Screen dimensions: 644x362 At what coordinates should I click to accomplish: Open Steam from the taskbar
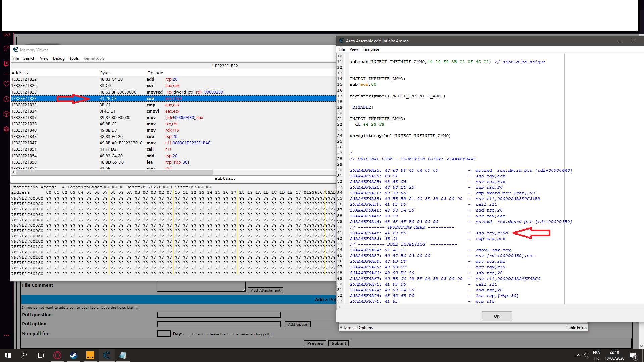(73, 355)
